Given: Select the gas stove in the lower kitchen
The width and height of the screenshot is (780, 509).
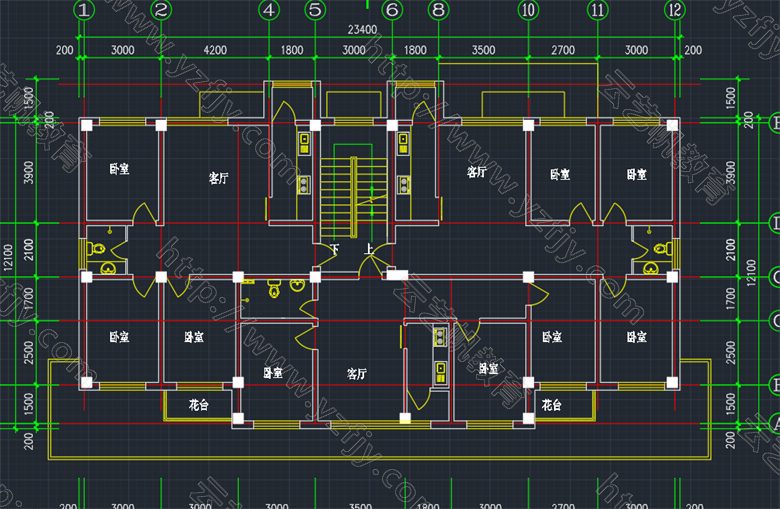Looking at the screenshot, I should [440, 337].
